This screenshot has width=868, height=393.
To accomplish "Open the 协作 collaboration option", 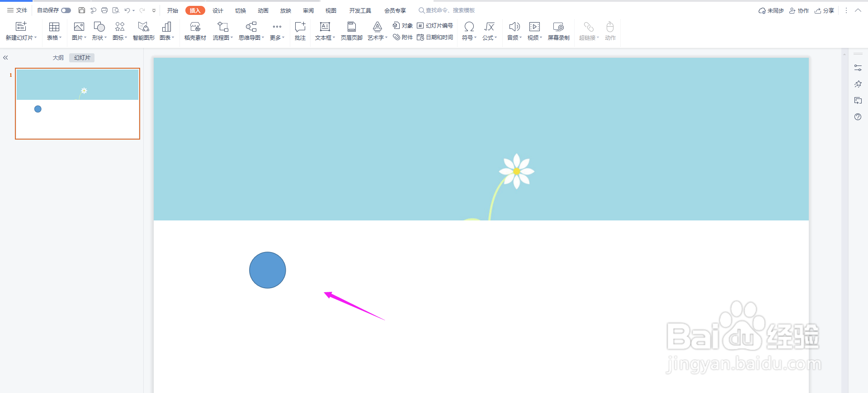I will [x=799, y=10].
